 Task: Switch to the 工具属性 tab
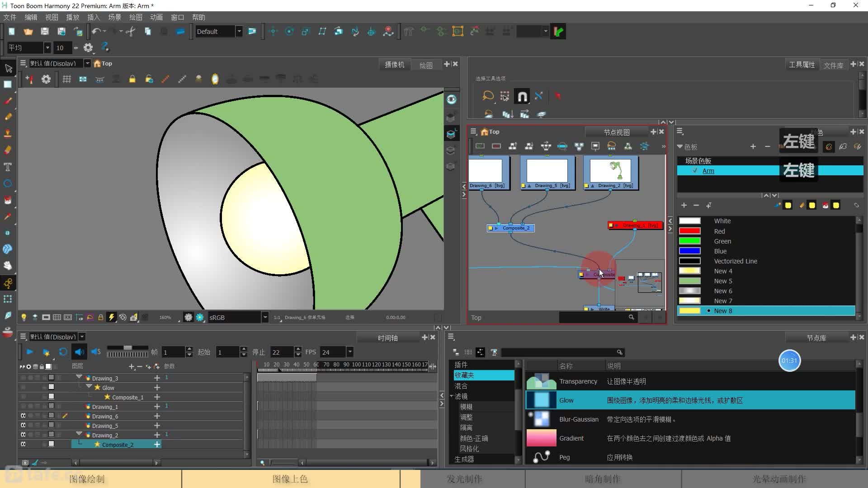802,65
